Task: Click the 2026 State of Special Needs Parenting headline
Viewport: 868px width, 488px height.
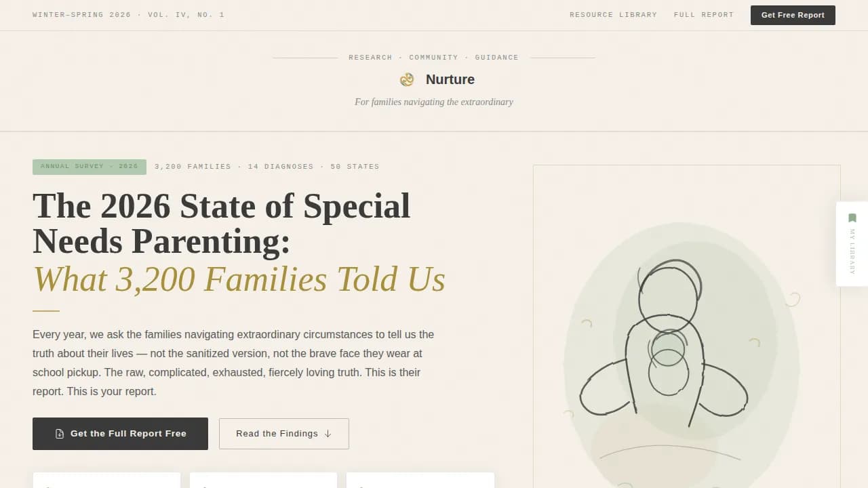Action: tap(221, 224)
